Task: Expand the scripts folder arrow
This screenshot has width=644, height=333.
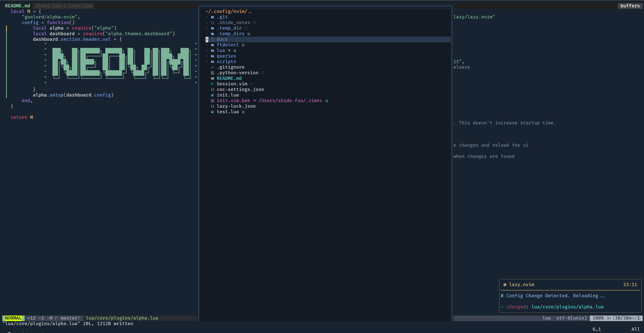Action: pyautogui.click(x=207, y=62)
